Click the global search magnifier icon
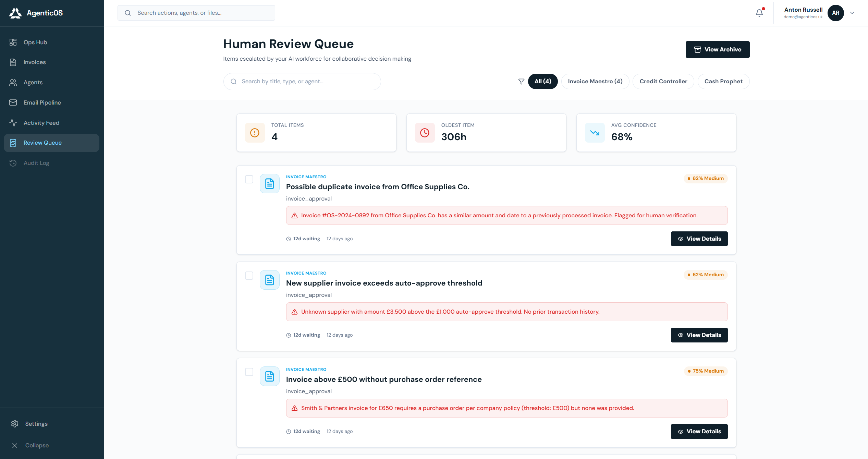 click(x=128, y=13)
